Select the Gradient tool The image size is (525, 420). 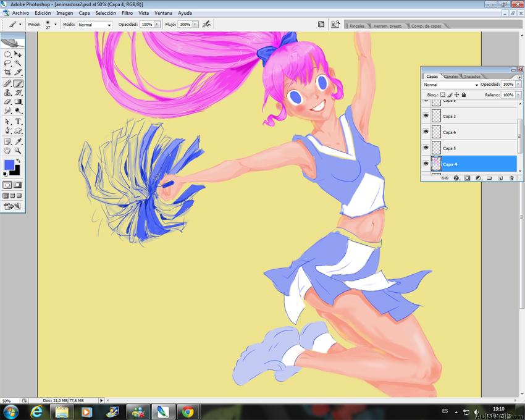pyautogui.click(x=18, y=101)
